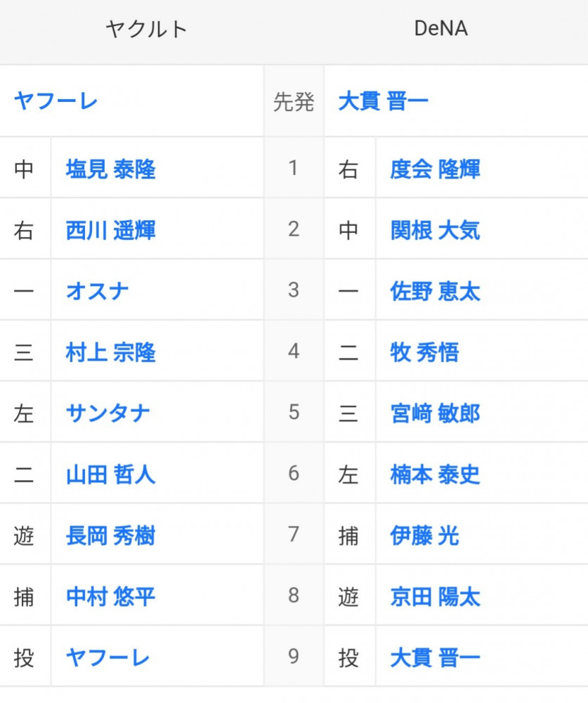The image size is (588, 703).
Task: Open 西川 遥輝 player page
Action: pyautogui.click(x=111, y=230)
